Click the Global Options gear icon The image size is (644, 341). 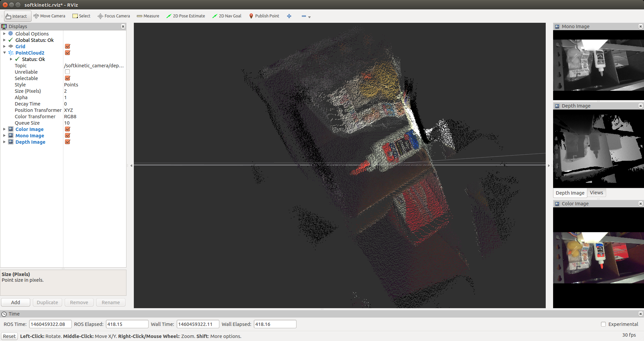coord(11,33)
